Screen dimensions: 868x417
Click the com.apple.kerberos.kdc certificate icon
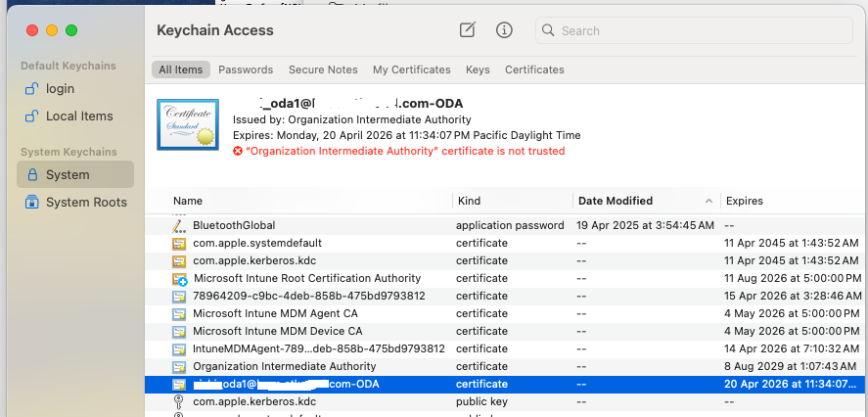(178, 260)
